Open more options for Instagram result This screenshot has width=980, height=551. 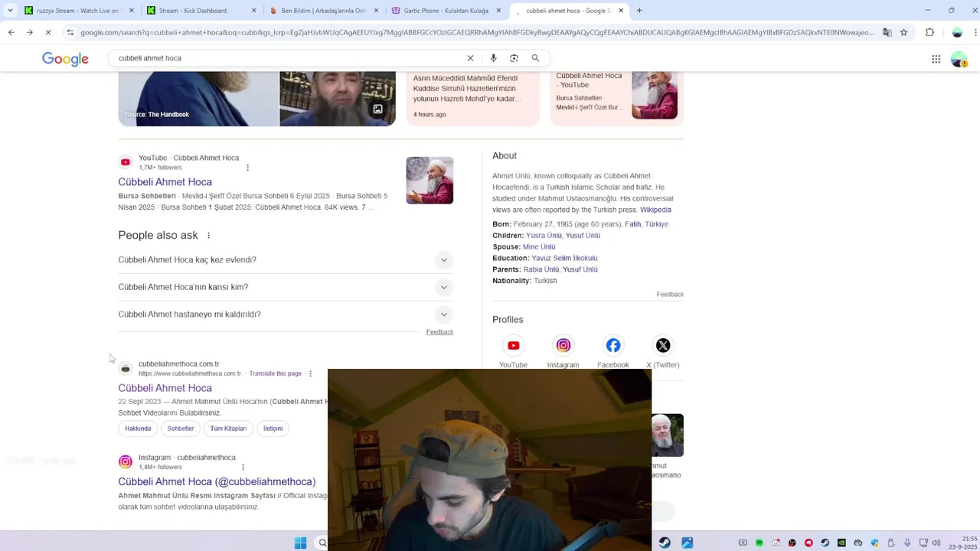pyautogui.click(x=243, y=467)
